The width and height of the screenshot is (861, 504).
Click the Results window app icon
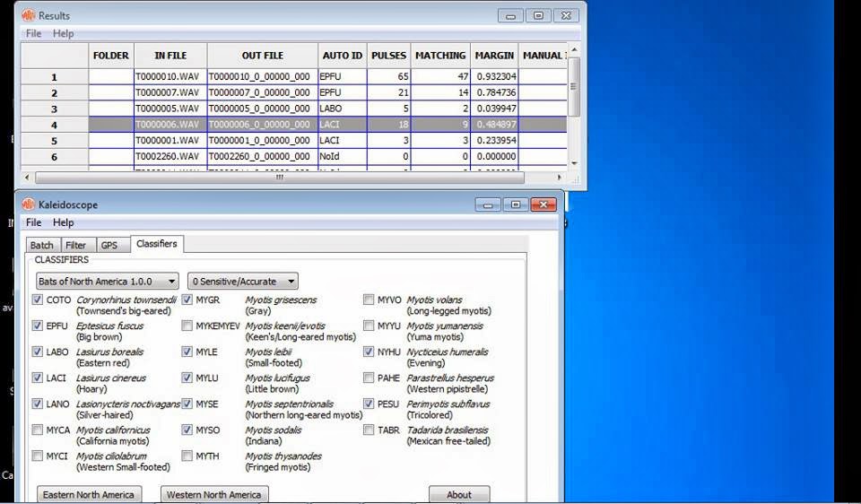click(x=28, y=15)
